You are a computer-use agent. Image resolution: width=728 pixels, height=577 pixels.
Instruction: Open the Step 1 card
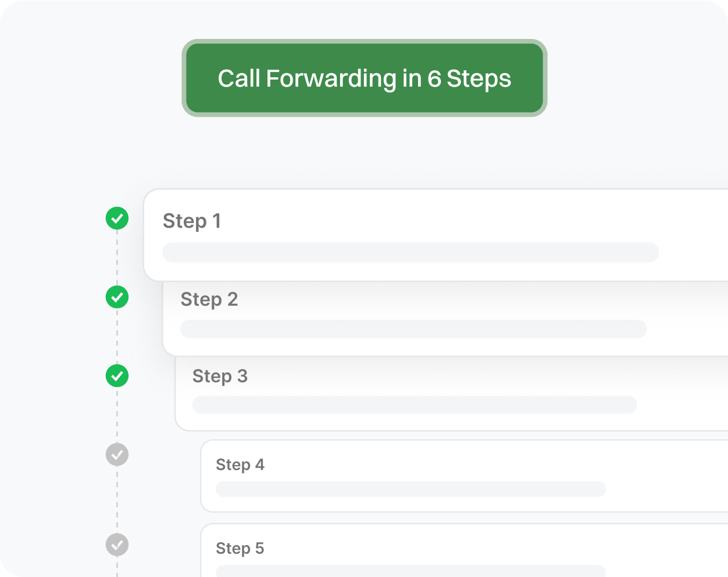(436, 235)
